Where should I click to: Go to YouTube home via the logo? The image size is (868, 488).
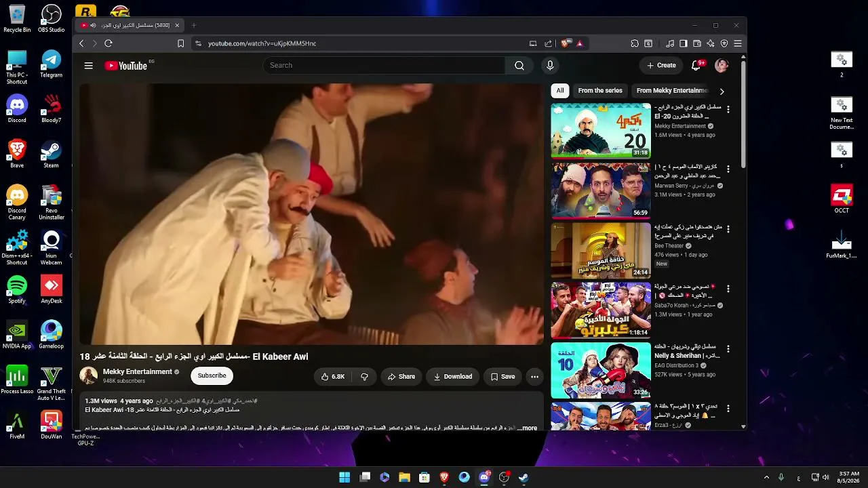126,66
